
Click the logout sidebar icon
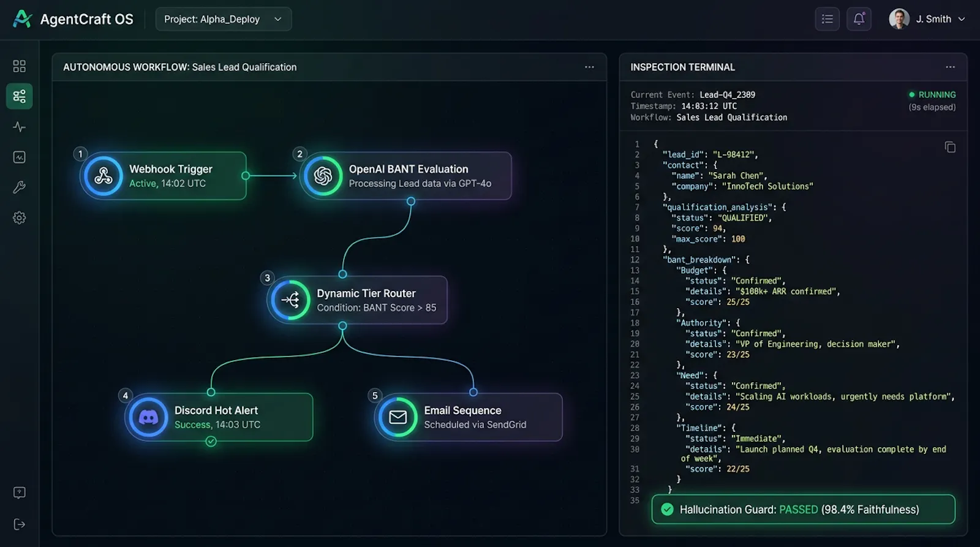click(20, 524)
